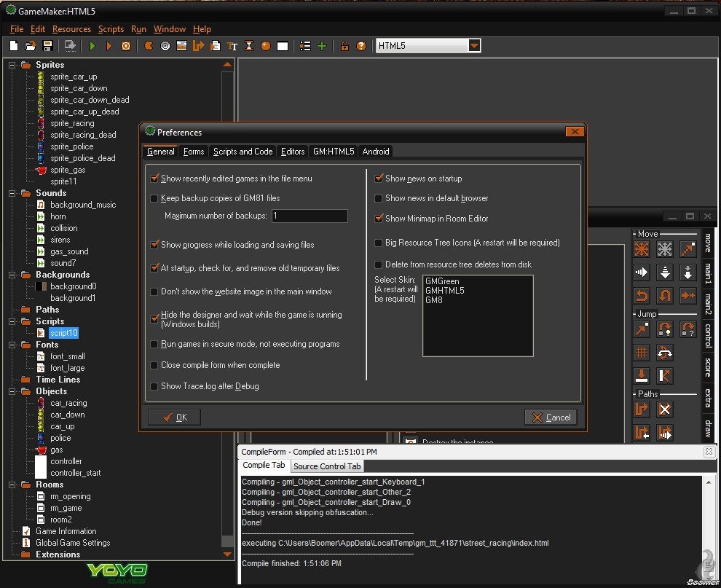Open the Android preferences tab

tap(376, 152)
